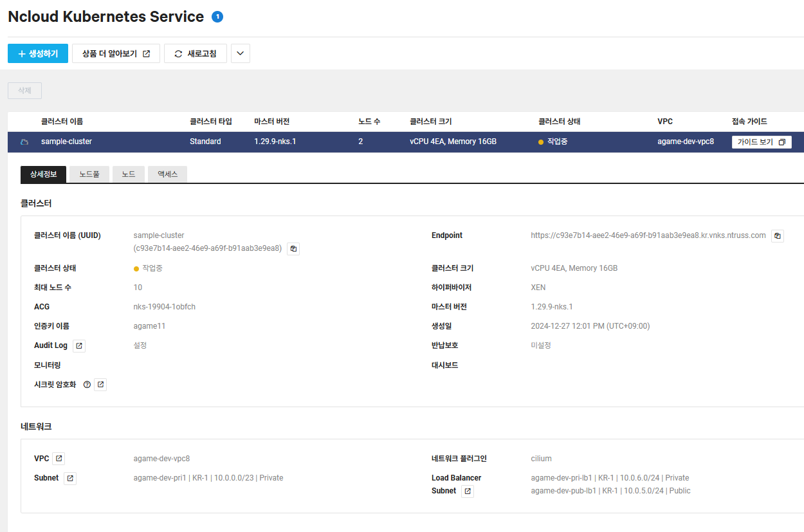
Task: Click the 접속 가이드 column header
Action: (749, 122)
